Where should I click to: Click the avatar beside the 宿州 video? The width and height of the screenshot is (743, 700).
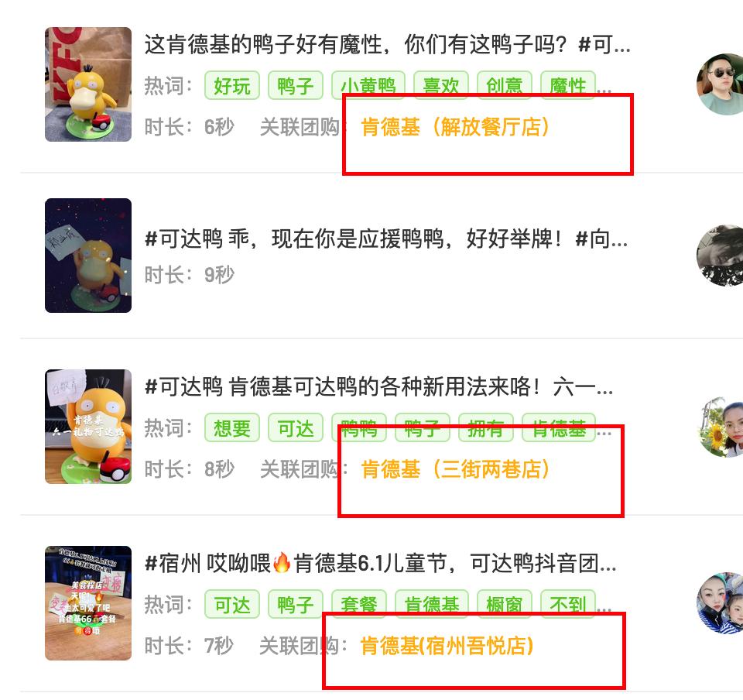pos(720,603)
